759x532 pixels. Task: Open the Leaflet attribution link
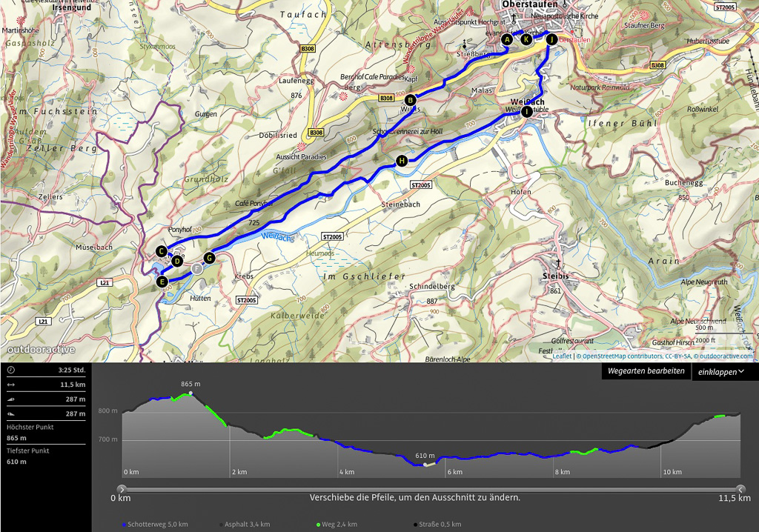click(x=562, y=356)
